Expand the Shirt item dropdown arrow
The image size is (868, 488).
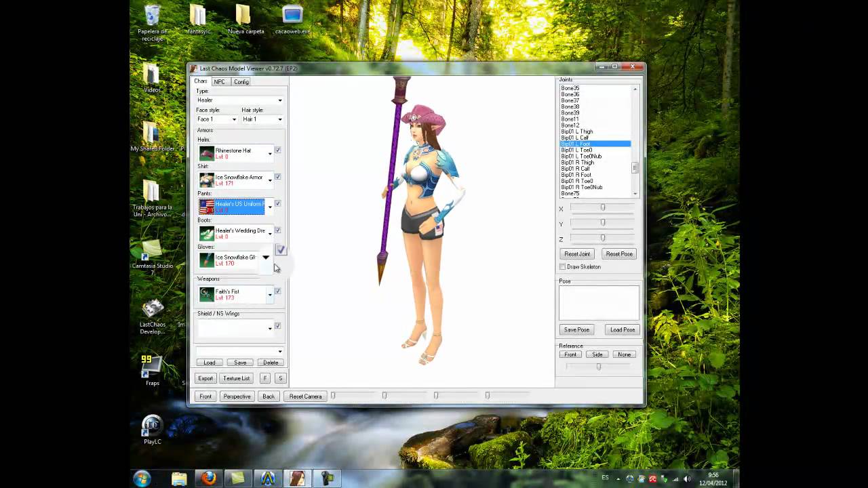click(270, 180)
